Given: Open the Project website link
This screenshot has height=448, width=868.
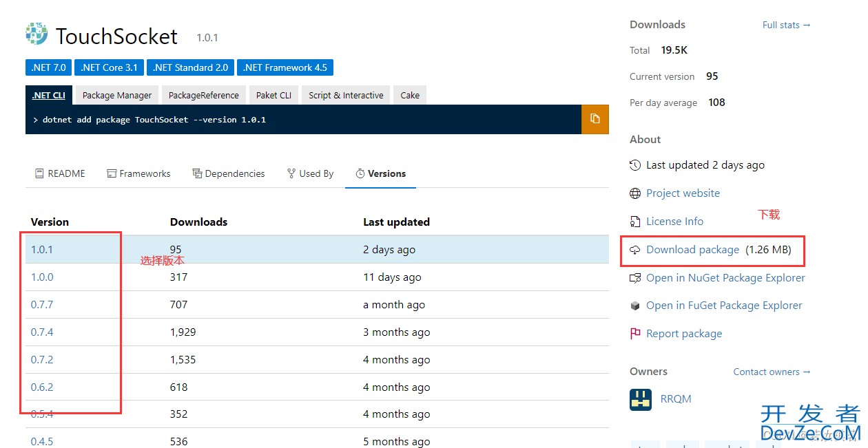Looking at the screenshot, I should coord(683,193).
